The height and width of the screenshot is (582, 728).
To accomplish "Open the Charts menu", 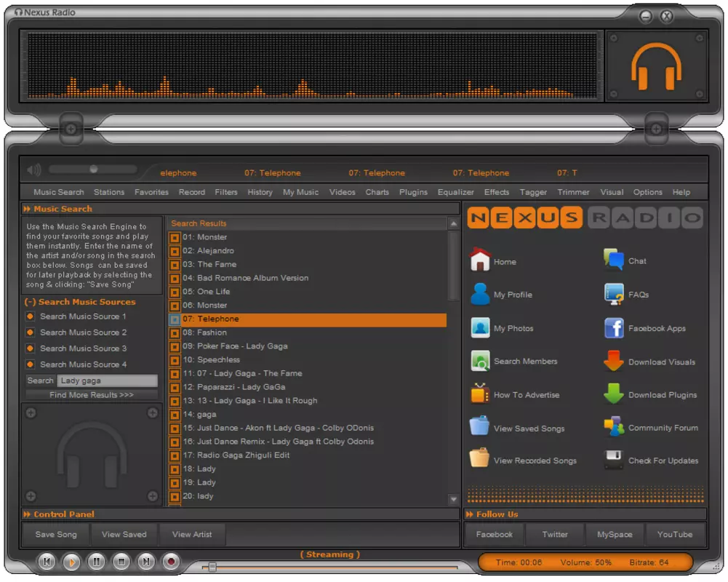I will [377, 192].
